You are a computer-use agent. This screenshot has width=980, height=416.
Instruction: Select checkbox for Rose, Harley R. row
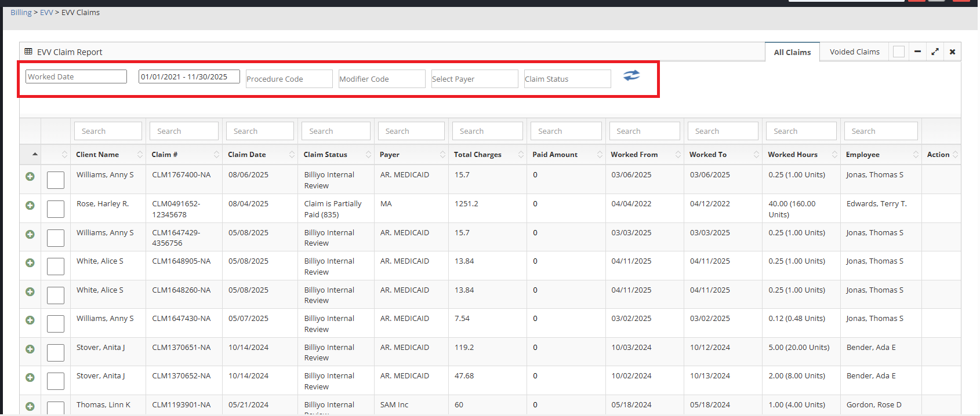[x=56, y=209]
